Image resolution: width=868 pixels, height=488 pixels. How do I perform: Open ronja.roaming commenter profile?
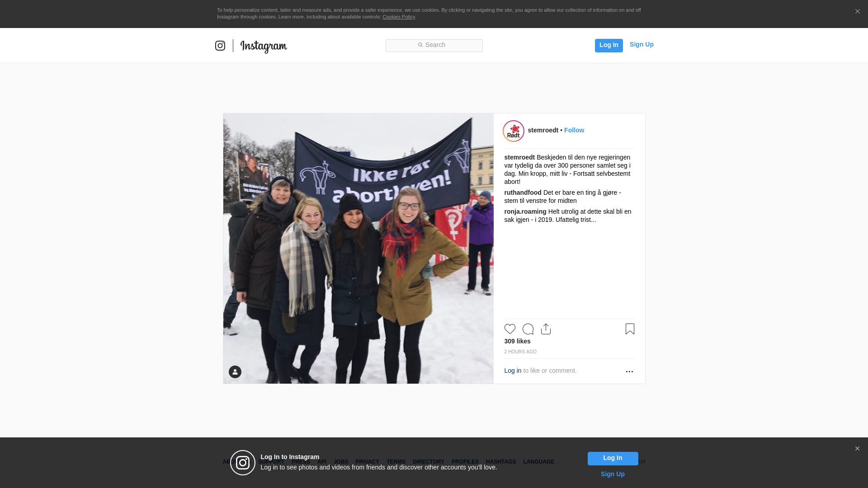pos(525,211)
